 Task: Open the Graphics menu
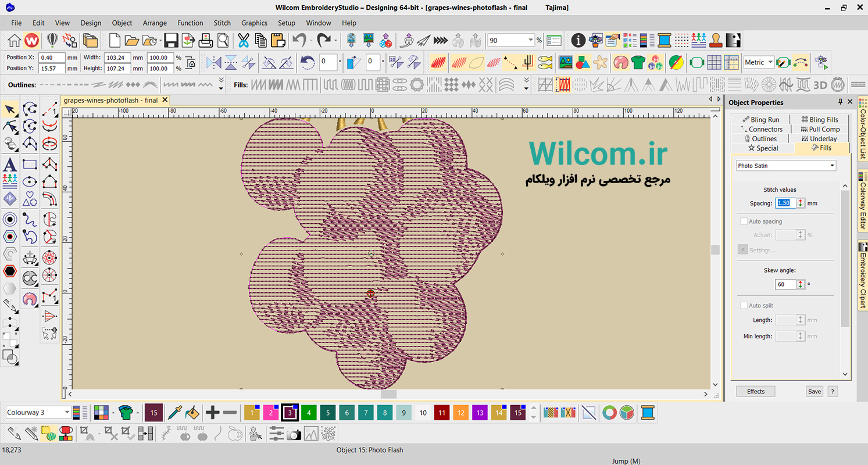click(x=254, y=23)
